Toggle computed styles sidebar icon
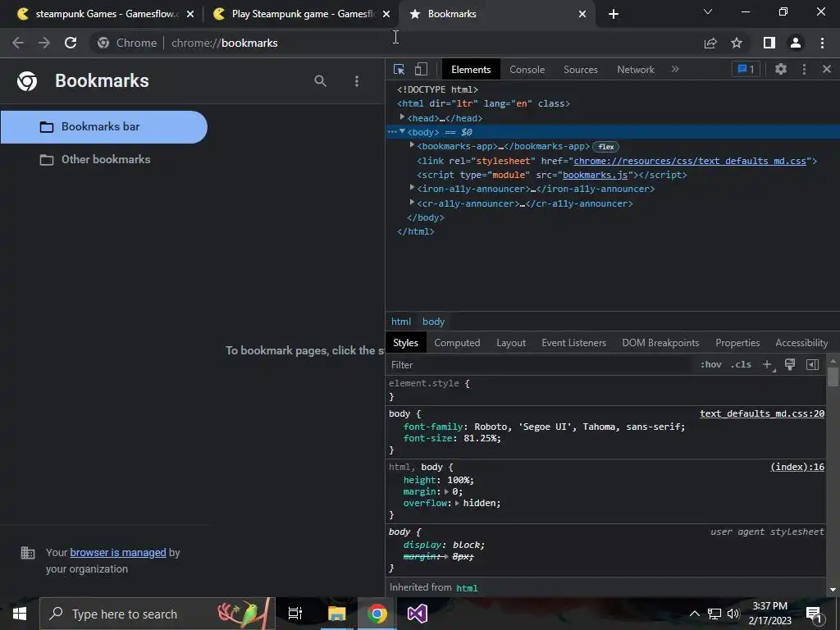The image size is (840, 630). (x=813, y=365)
